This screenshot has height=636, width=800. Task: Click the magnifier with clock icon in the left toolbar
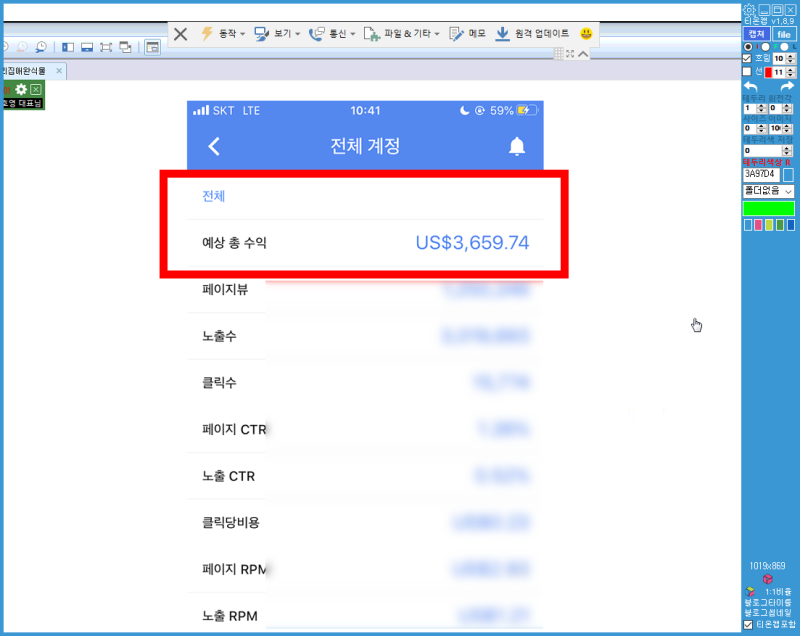[x=41, y=47]
